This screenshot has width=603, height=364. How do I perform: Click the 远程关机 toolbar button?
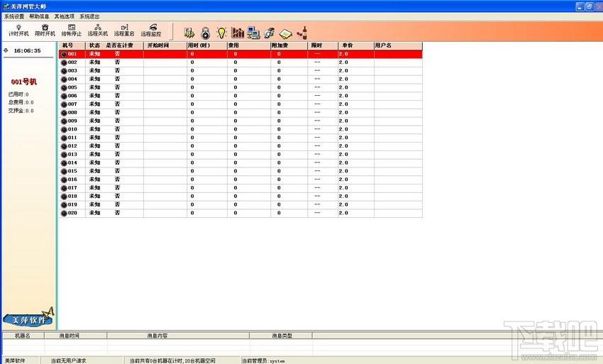pyautogui.click(x=98, y=31)
